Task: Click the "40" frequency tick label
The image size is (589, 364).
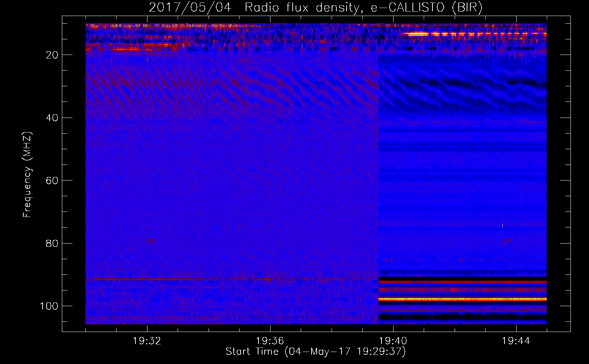Action: point(52,118)
